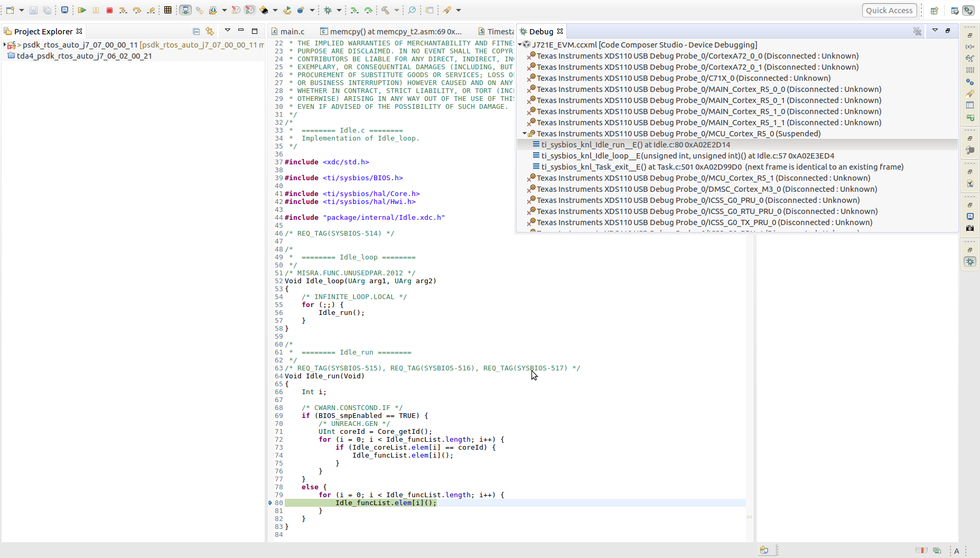Toggle Link with Editor in Project Explorer

click(210, 31)
